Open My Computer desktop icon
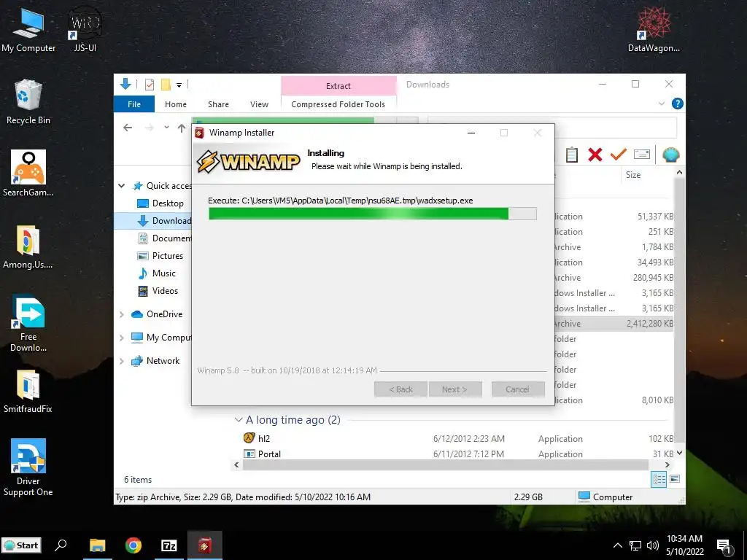 pos(28,29)
